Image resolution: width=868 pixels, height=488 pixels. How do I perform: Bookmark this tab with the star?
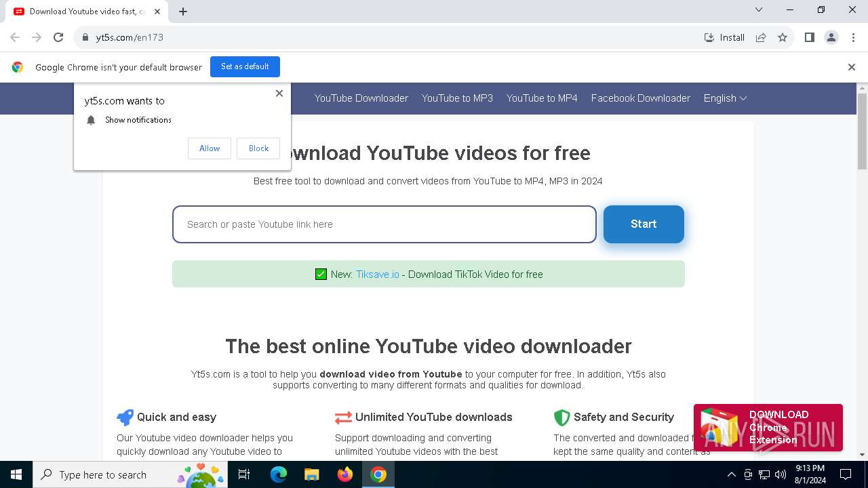tap(783, 37)
